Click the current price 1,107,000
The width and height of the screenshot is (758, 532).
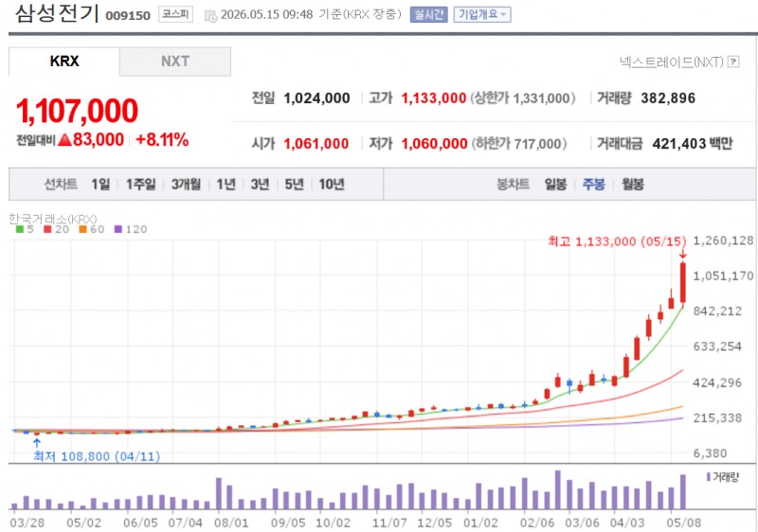78,111
